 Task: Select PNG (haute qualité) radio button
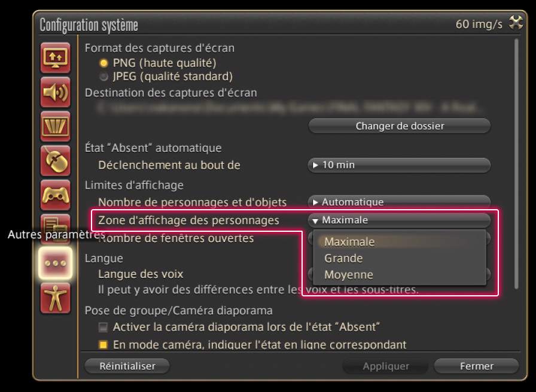click(104, 63)
